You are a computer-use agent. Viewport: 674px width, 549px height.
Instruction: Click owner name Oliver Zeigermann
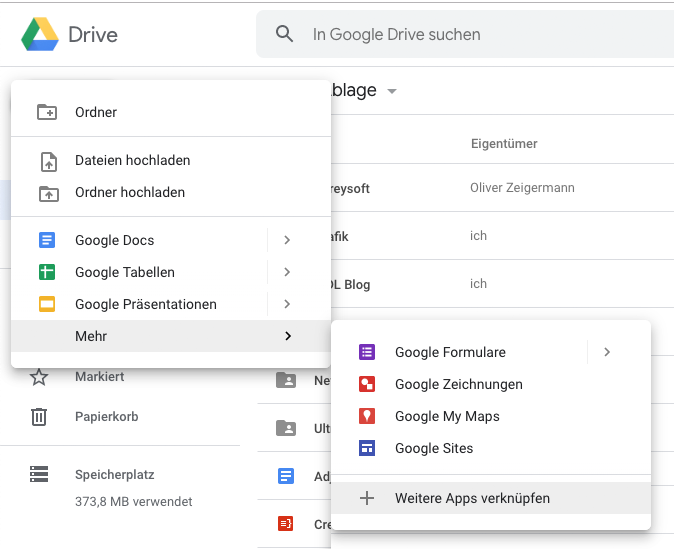(x=522, y=188)
